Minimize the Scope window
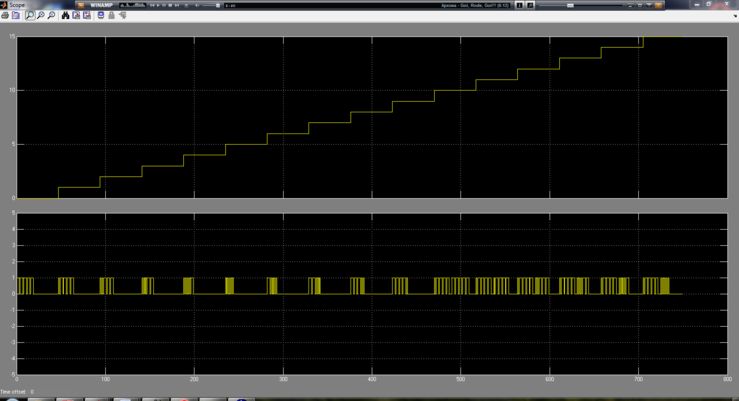The height and width of the screenshot is (401, 739). 697,4
